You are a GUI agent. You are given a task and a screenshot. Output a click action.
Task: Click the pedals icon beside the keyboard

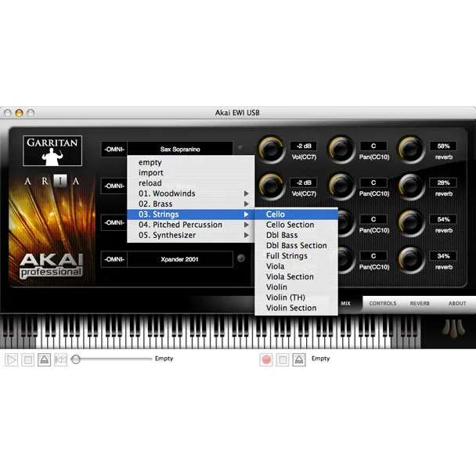point(453,329)
